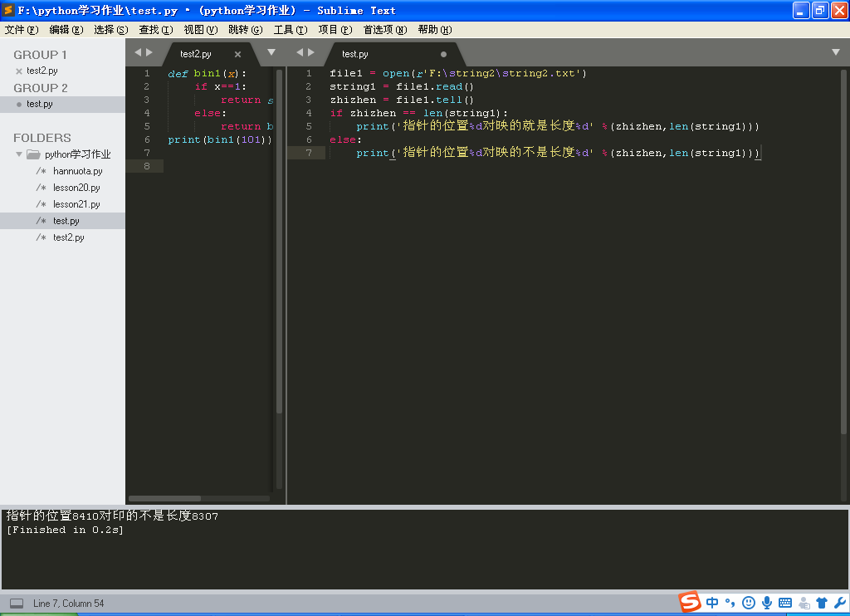The width and height of the screenshot is (850, 616).
Task: Open hannuota.py from the folder sidebar
Action: pos(77,171)
